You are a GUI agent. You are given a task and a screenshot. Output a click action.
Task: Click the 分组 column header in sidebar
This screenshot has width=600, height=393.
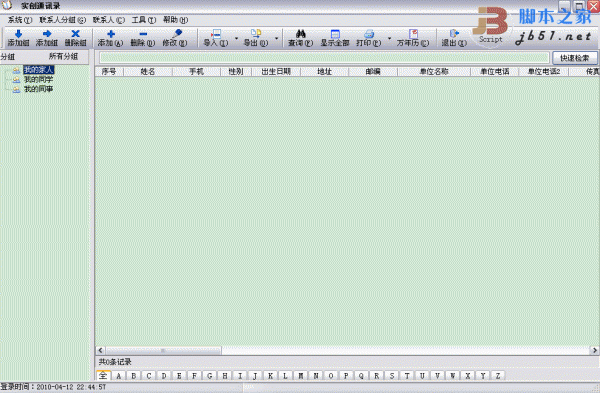(x=8, y=57)
